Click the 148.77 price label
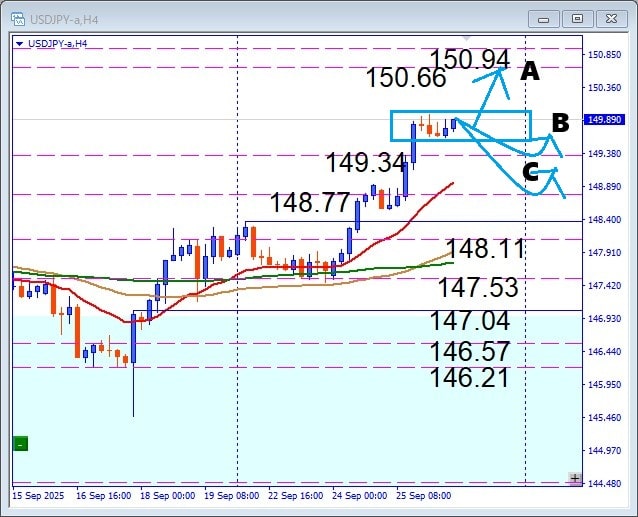The height and width of the screenshot is (517, 638). click(309, 203)
